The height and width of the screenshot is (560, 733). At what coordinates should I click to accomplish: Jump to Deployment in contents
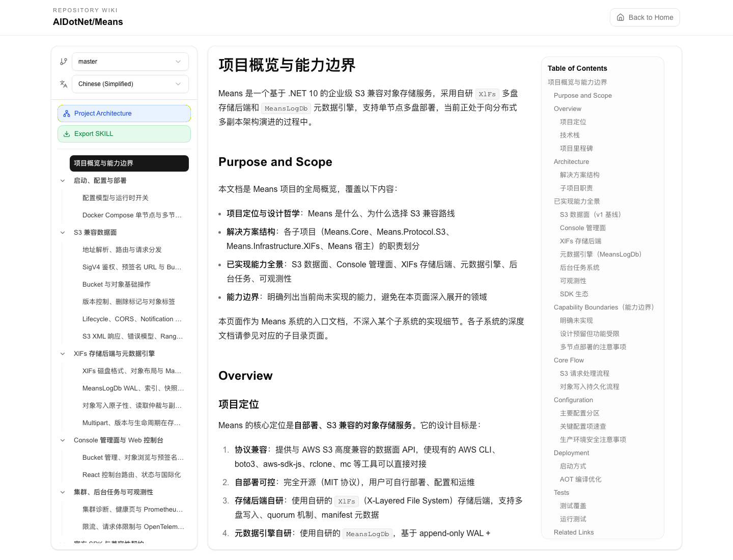click(x=572, y=453)
